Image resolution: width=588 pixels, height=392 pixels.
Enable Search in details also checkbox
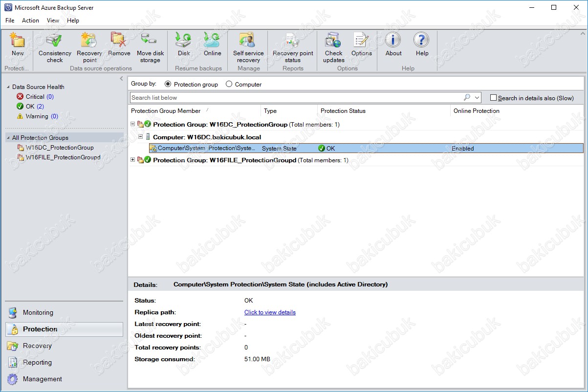pyautogui.click(x=493, y=98)
